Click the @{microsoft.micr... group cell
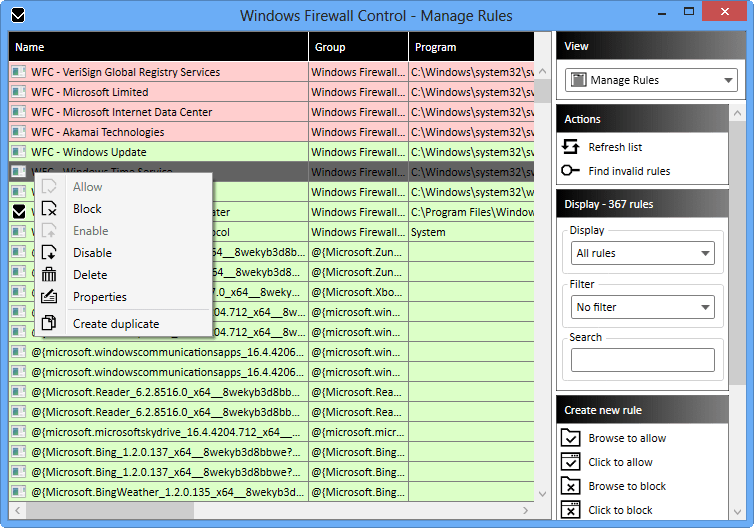 click(x=358, y=432)
